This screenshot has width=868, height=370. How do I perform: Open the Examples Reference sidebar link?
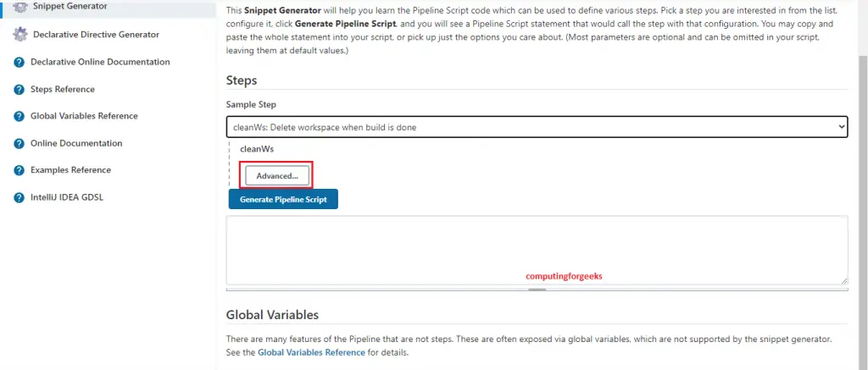(x=70, y=170)
